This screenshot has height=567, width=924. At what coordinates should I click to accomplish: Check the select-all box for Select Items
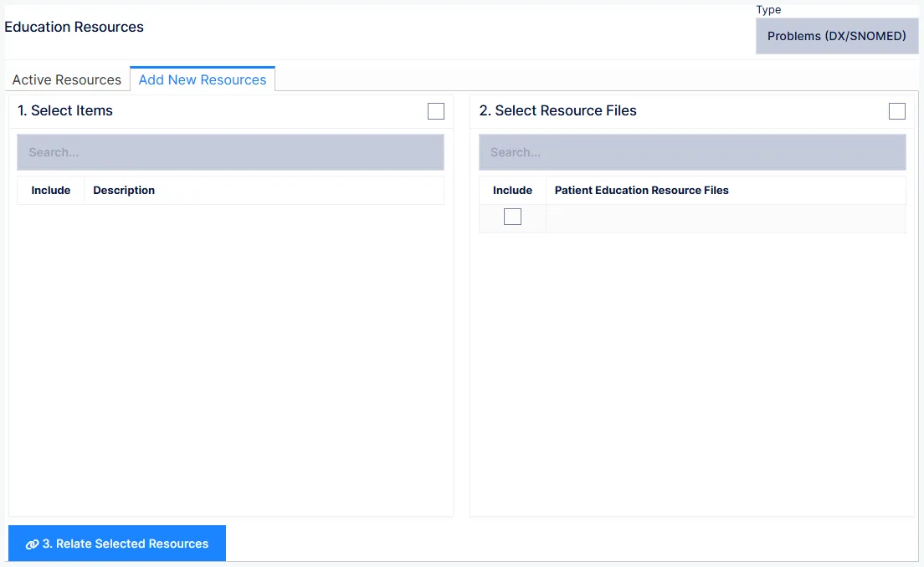tap(436, 111)
